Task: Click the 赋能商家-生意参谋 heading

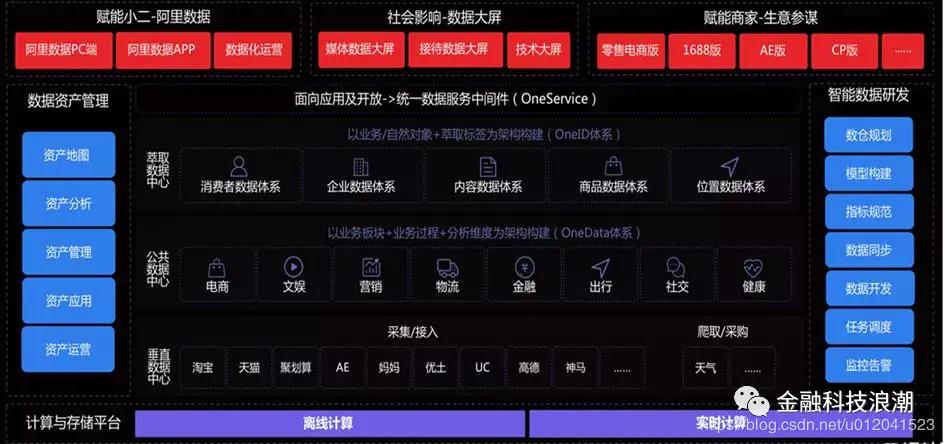Action: coord(760,17)
